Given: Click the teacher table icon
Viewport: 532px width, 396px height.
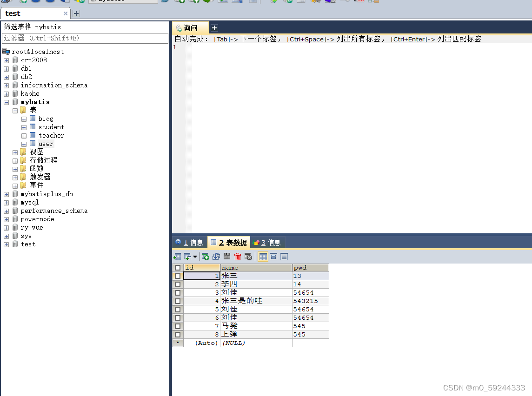Looking at the screenshot, I should tap(33, 135).
